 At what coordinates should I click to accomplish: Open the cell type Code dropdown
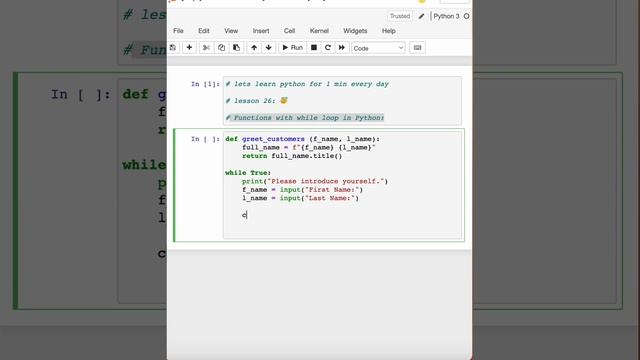(378, 48)
